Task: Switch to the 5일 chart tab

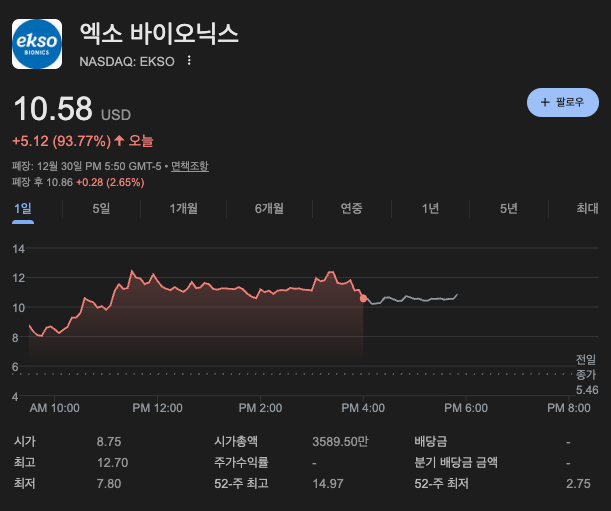Action: click(x=101, y=209)
